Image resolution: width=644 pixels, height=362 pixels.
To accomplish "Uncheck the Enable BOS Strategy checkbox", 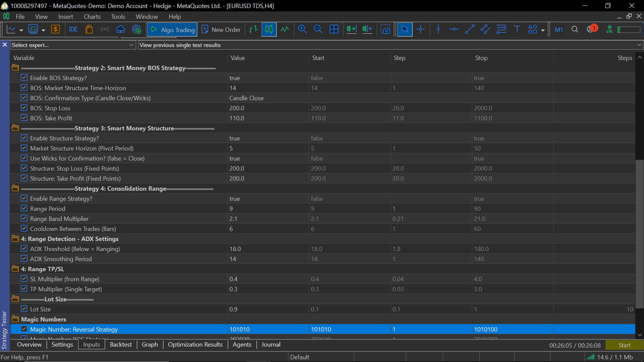I will click(24, 78).
